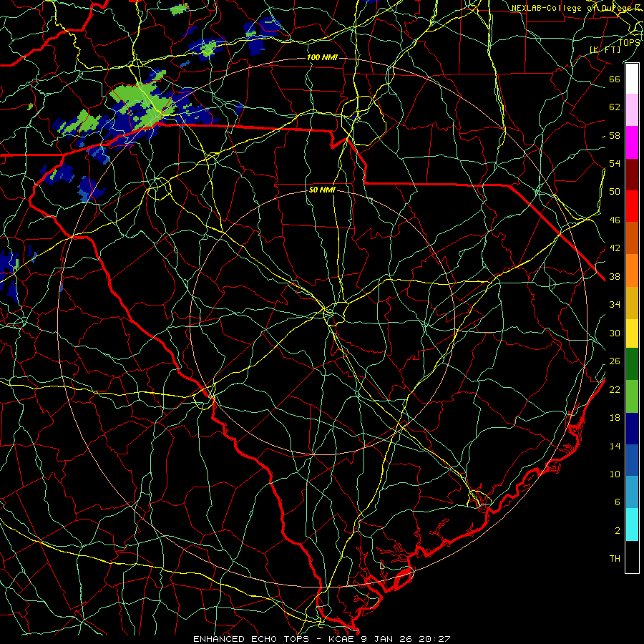Pick the magenta segment in the color bar
This screenshot has width=644, height=644.
click(632, 142)
